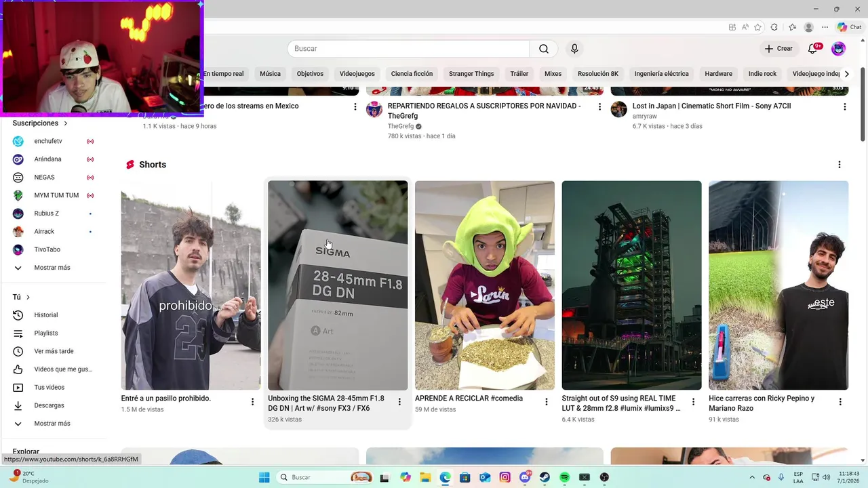Open the NEGAS channel avatar

pos(18,178)
